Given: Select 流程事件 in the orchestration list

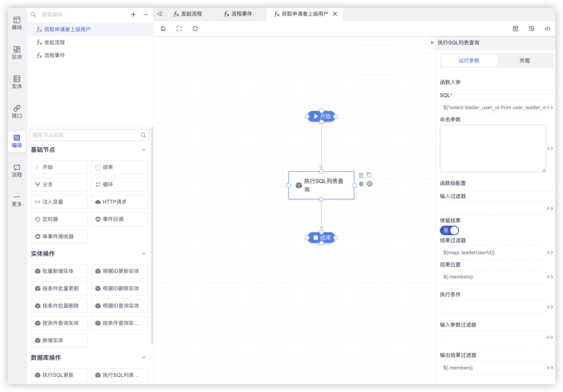Looking at the screenshot, I should (54, 55).
